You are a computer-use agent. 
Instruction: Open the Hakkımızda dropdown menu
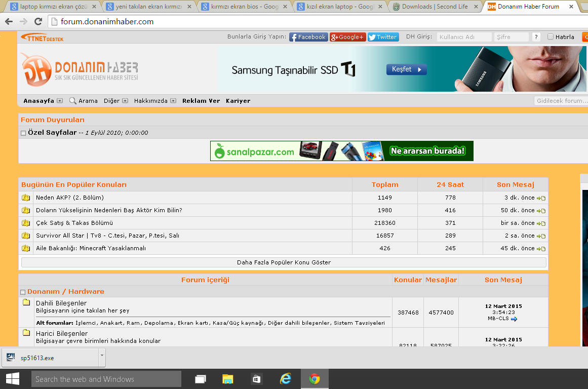[x=173, y=101]
